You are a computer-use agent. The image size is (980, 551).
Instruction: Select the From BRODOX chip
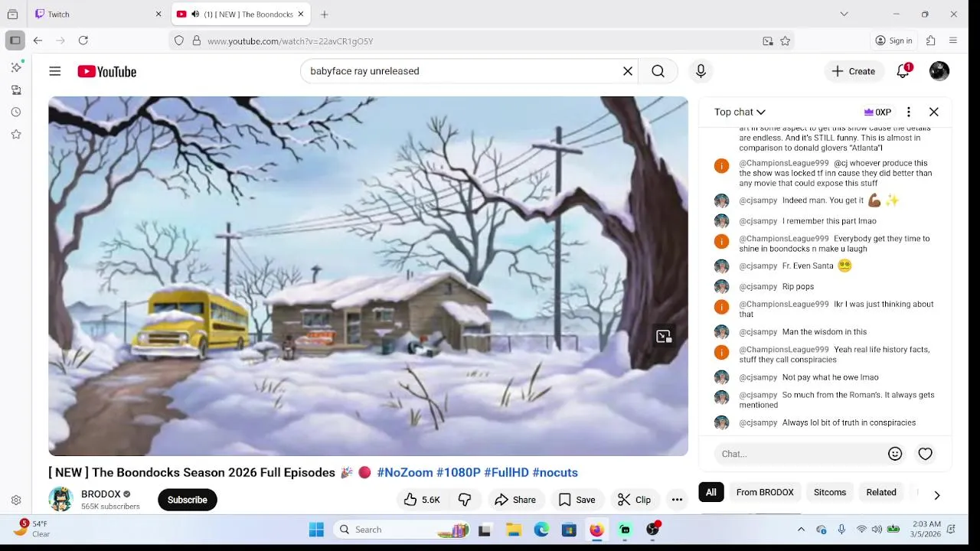coord(765,492)
